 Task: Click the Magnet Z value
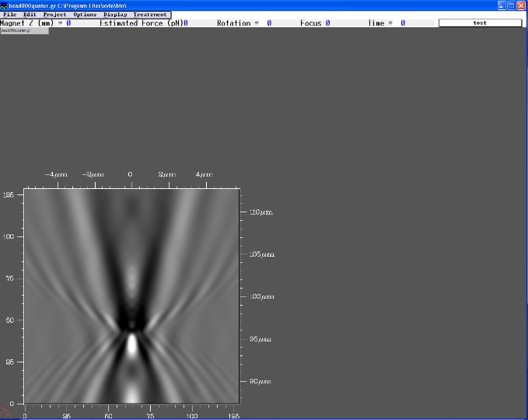pyautogui.click(x=68, y=23)
